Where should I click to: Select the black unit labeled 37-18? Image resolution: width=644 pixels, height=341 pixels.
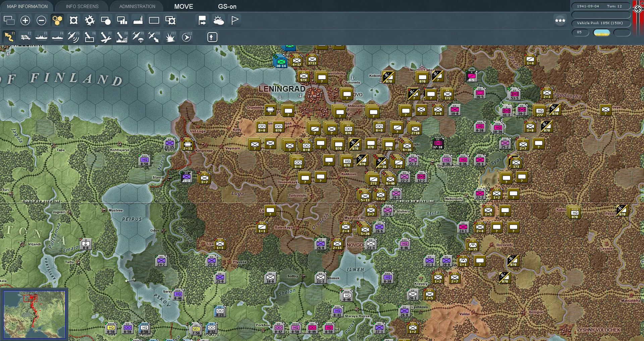(x=438, y=143)
